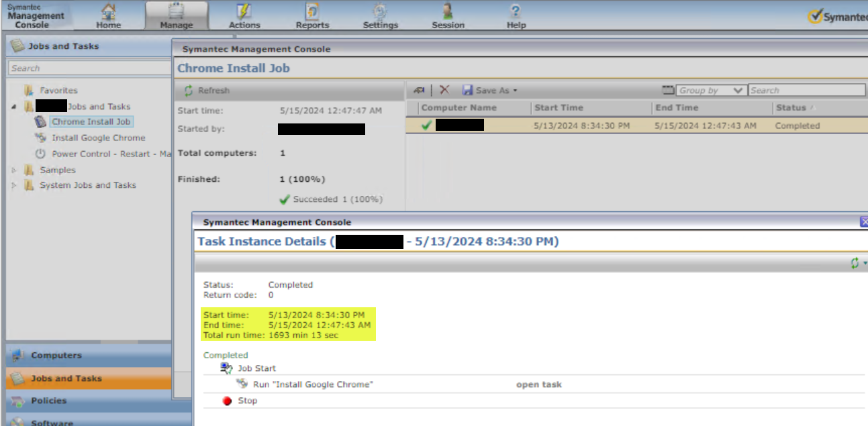The height and width of the screenshot is (426, 868).
Task: Click the results Search field
Action: click(808, 90)
